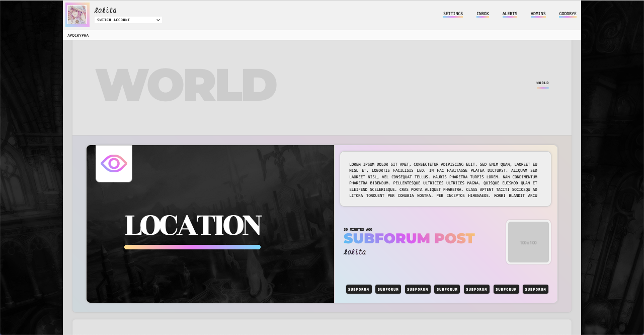Viewport: 644px width, 335px height.
Task: Click the lolita profile avatar in the header
Action: [77, 15]
